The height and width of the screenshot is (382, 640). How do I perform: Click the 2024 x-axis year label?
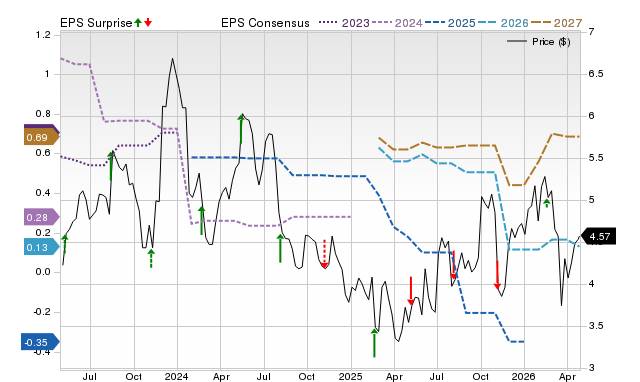177,376
